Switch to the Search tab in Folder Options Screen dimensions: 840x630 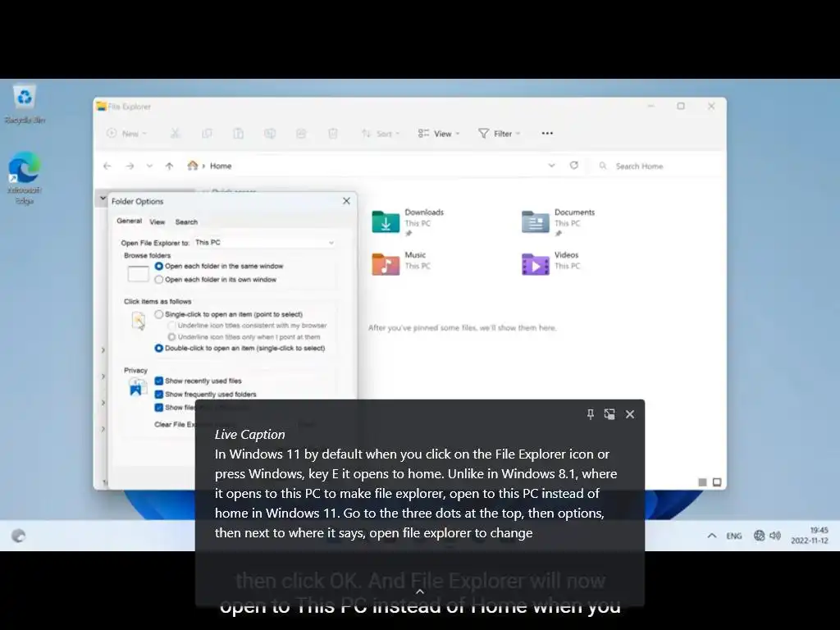click(186, 221)
